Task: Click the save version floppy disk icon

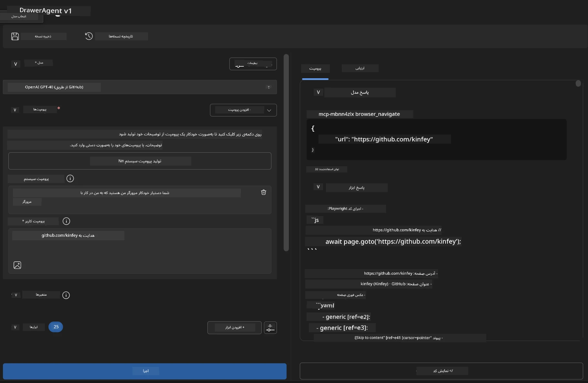Action: click(15, 36)
